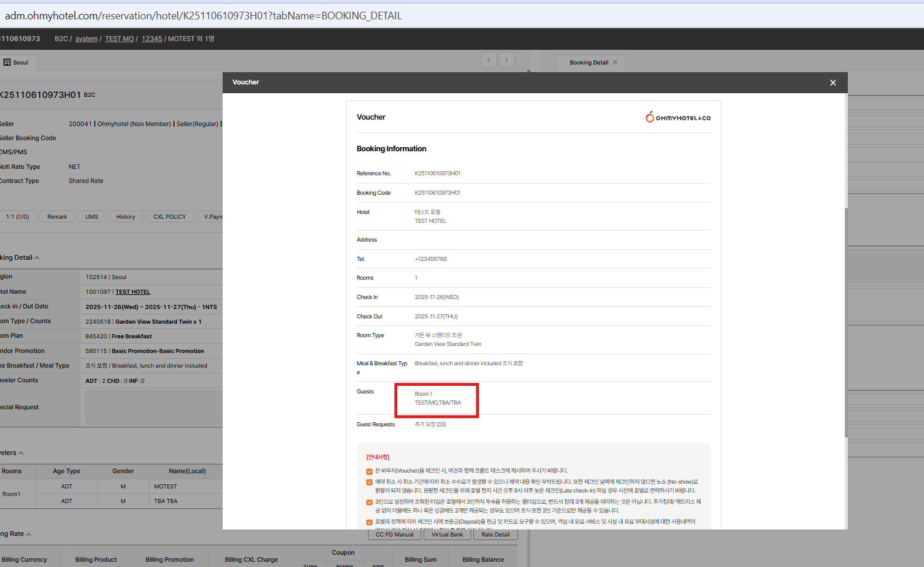The image size is (924, 567).
Task: Click room plan value 'Free Breakfast'
Action: [132, 337]
